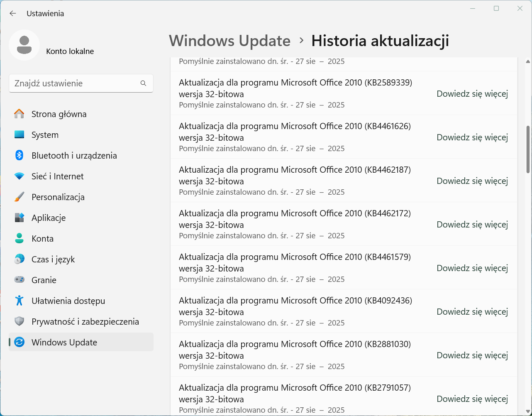Click the search magnifier icon
This screenshot has width=532, height=416.
(143, 83)
